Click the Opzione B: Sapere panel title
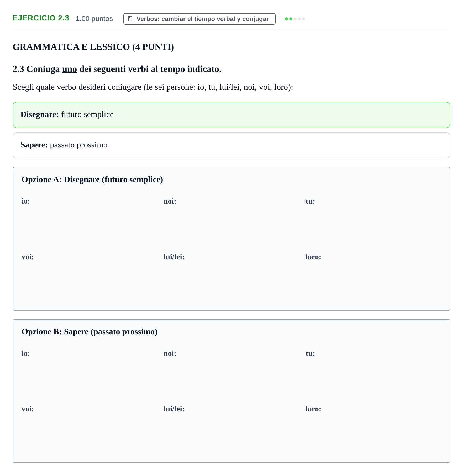 pos(90,332)
